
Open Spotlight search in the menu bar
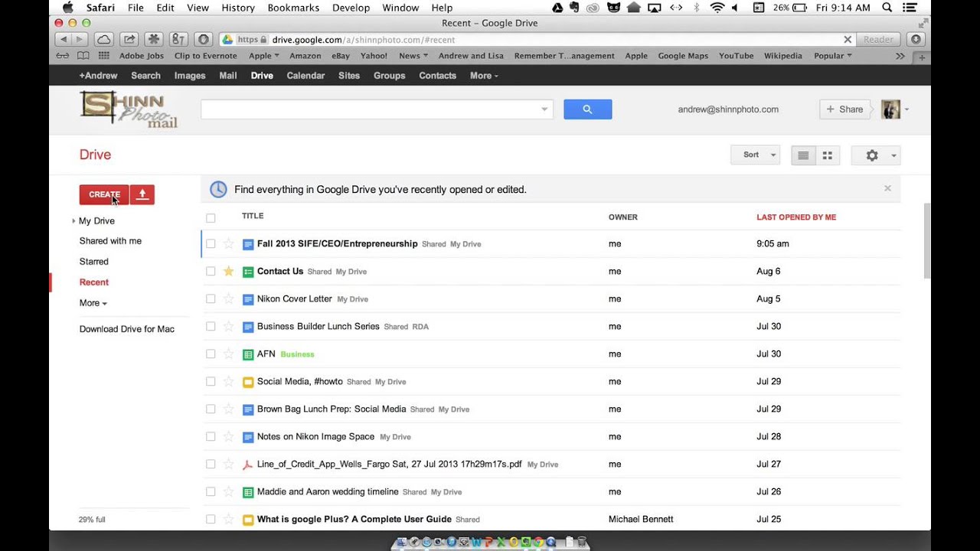coord(887,8)
